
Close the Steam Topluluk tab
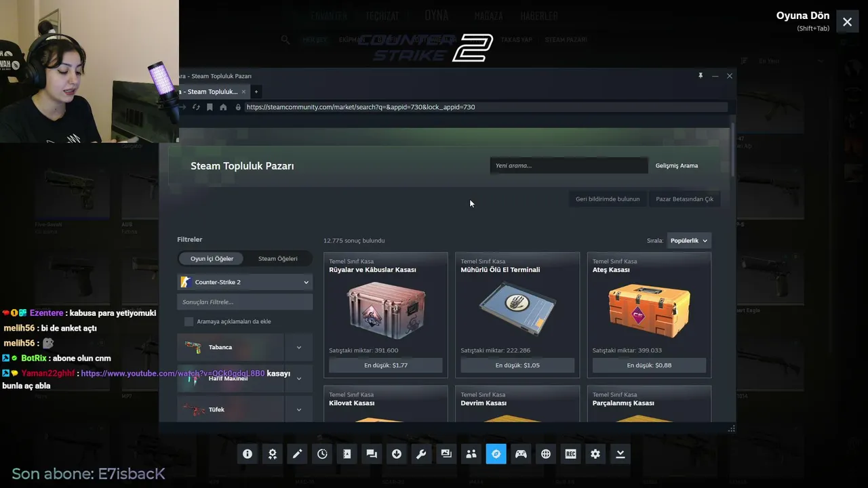[243, 91]
